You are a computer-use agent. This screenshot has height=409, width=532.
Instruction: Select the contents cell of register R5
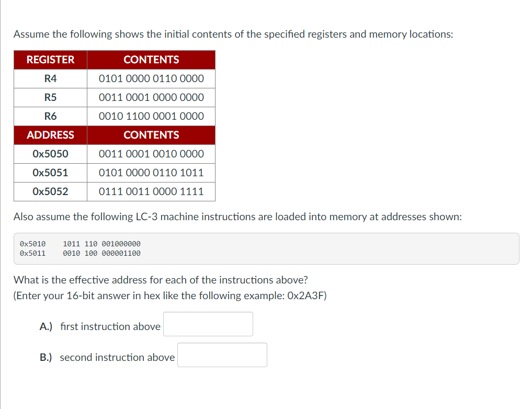(x=151, y=97)
